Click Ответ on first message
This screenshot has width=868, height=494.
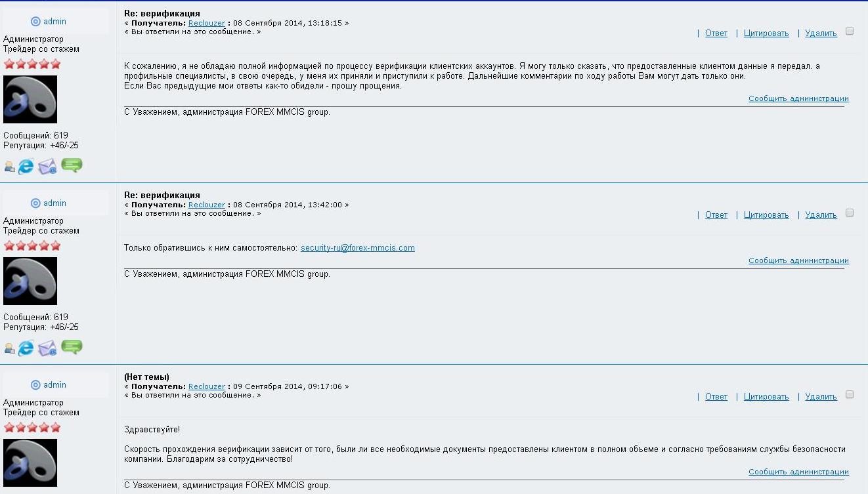tap(716, 33)
